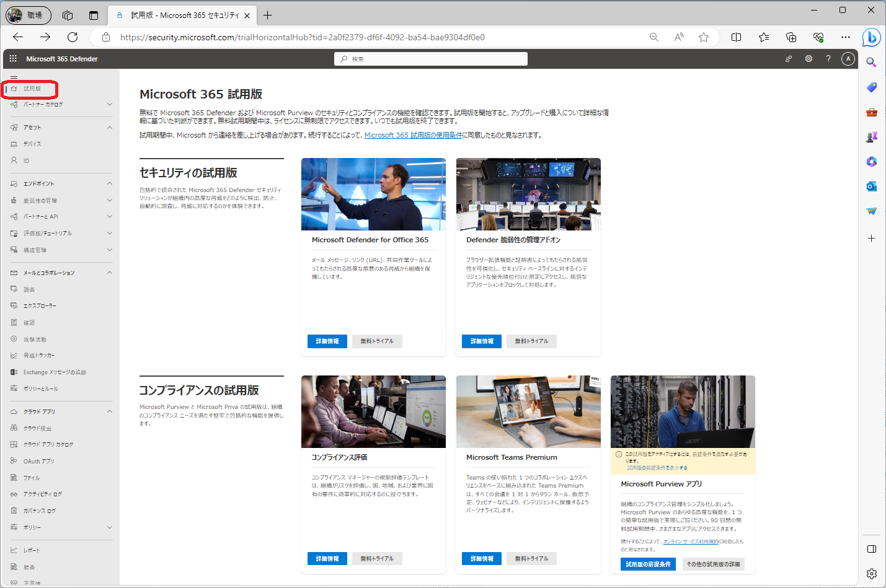This screenshot has width=886, height=588.
Task: Refresh the browser page
Action: coord(73,37)
